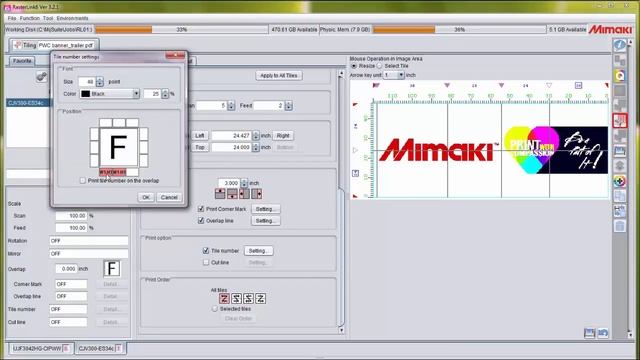Adjust the Scan tile count stepper
640x360 pixels.
click(x=231, y=106)
